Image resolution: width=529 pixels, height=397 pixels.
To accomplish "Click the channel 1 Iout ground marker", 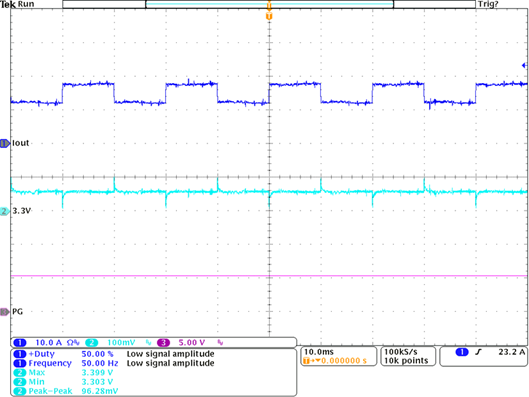I will point(5,143).
